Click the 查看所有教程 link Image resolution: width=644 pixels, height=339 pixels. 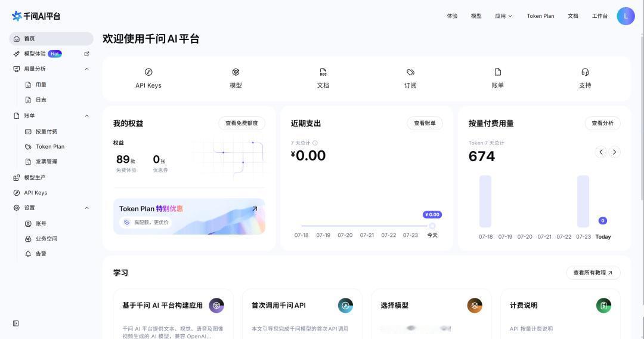coord(593,273)
